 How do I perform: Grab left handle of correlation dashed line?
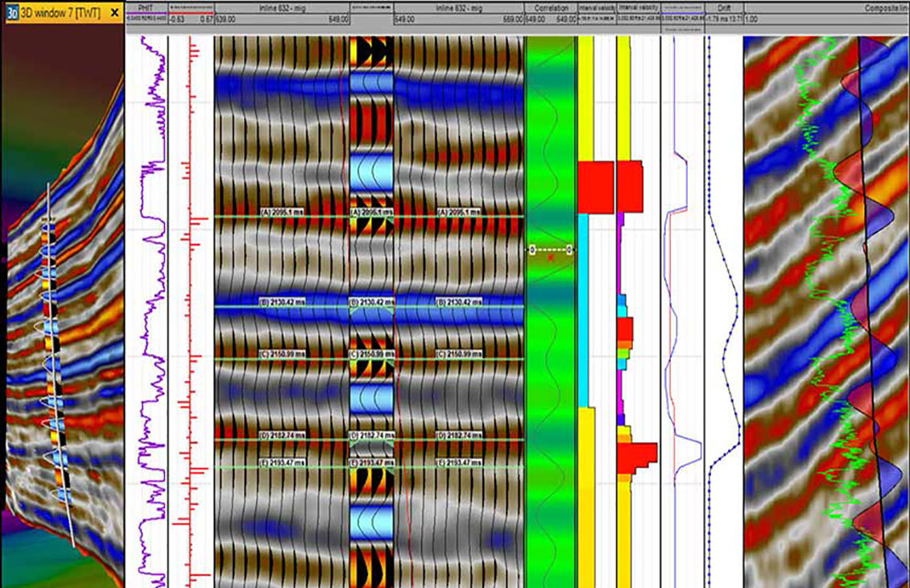(x=532, y=251)
